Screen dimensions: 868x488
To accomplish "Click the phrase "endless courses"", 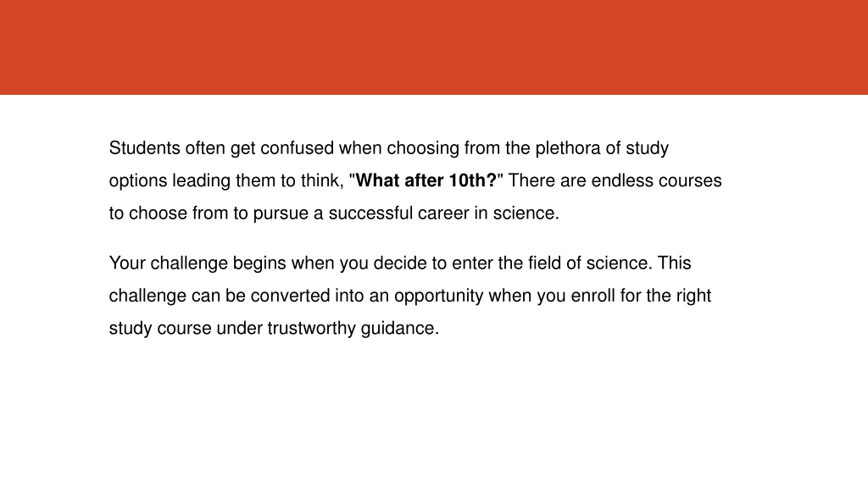I will pos(657,181).
